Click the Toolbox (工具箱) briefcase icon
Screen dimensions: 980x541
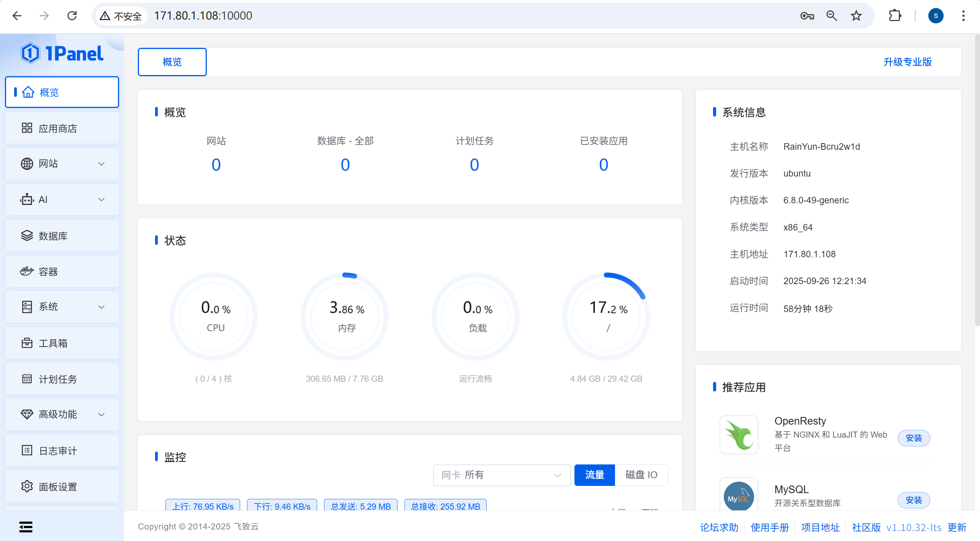[x=27, y=343]
